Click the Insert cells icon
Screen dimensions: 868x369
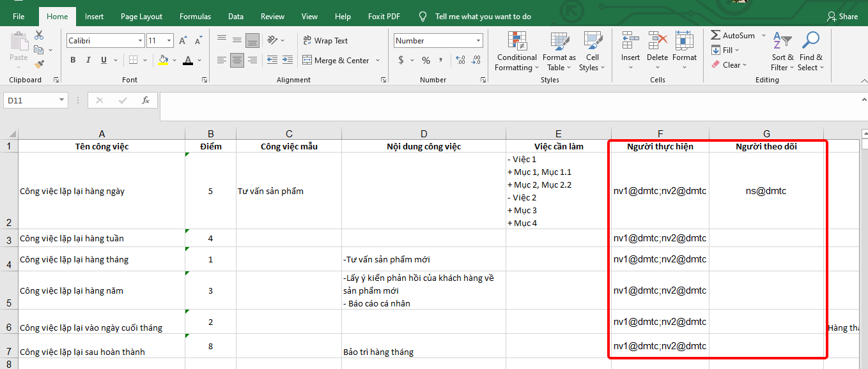click(x=630, y=42)
